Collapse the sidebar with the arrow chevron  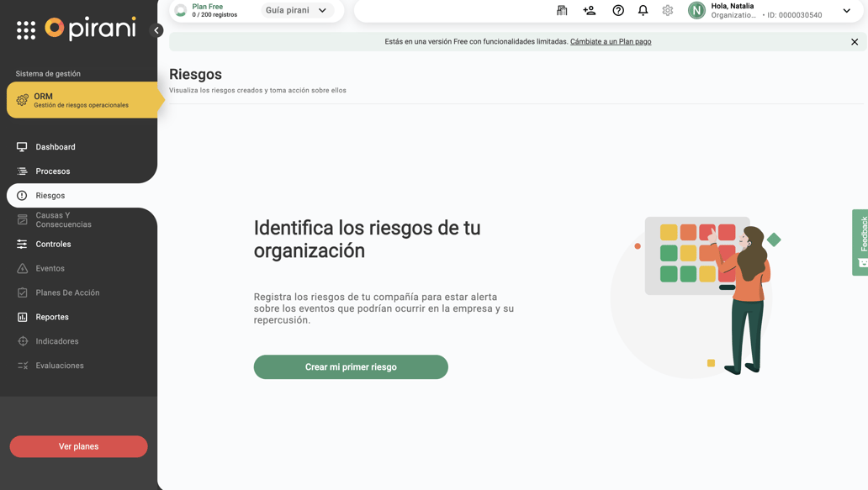[x=156, y=29]
